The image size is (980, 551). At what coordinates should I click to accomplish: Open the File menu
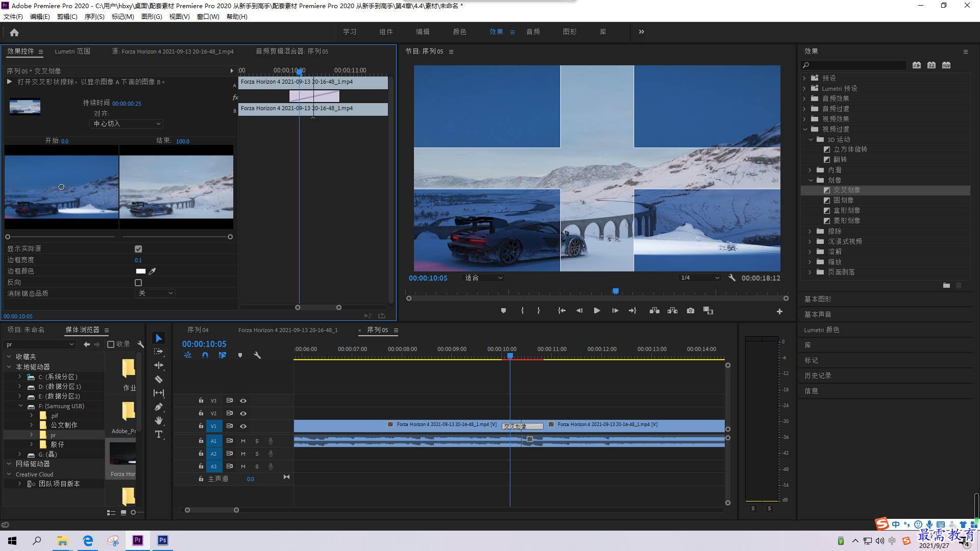[x=13, y=17]
